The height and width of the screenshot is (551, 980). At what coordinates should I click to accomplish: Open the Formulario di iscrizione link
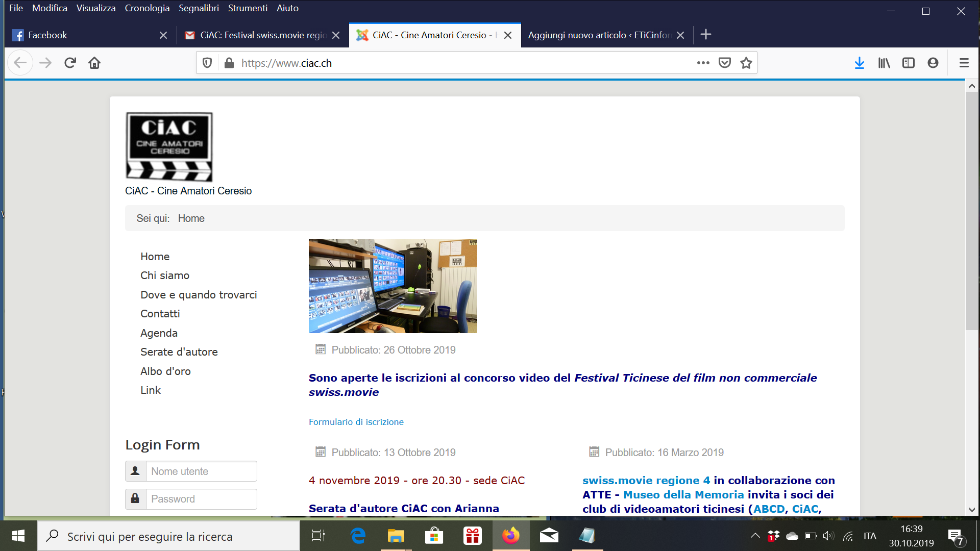pos(356,422)
